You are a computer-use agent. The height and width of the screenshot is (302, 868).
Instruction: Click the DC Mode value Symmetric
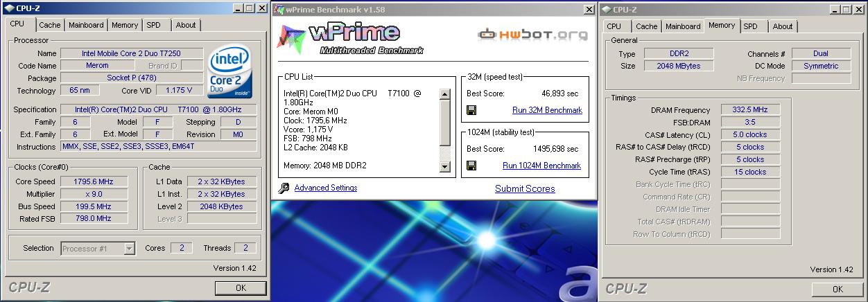821,66
